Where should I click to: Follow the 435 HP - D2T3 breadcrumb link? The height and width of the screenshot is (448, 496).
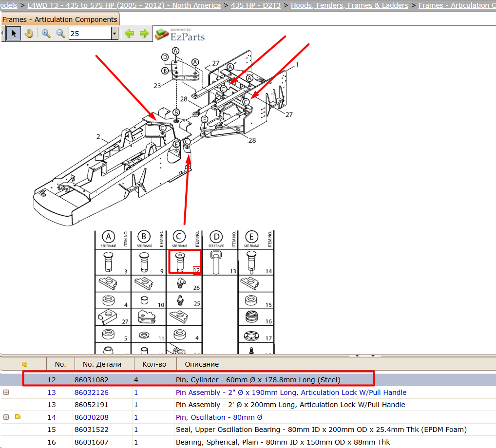(256, 5)
